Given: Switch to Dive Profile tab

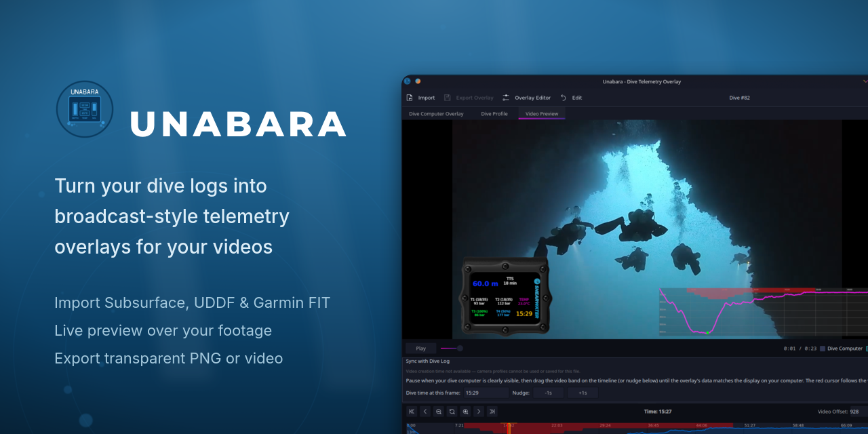Looking at the screenshot, I should click(x=494, y=114).
